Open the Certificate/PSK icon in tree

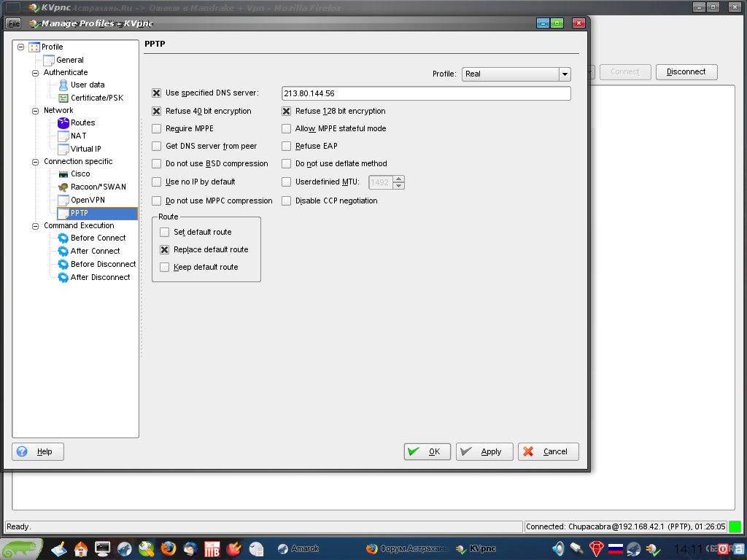click(x=63, y=98)
